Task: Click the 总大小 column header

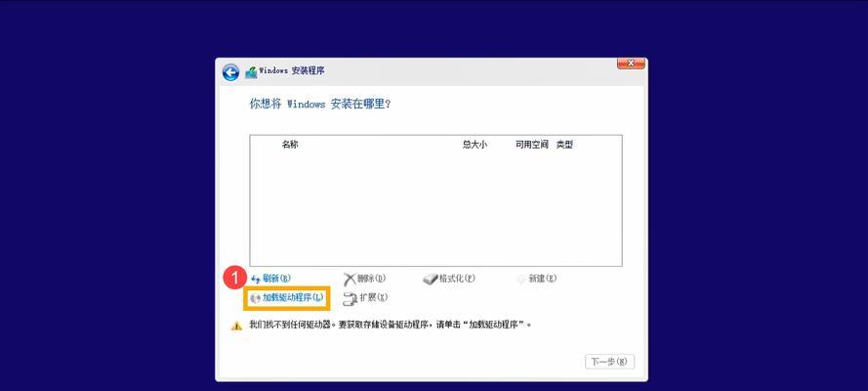Action: (475, 145)
